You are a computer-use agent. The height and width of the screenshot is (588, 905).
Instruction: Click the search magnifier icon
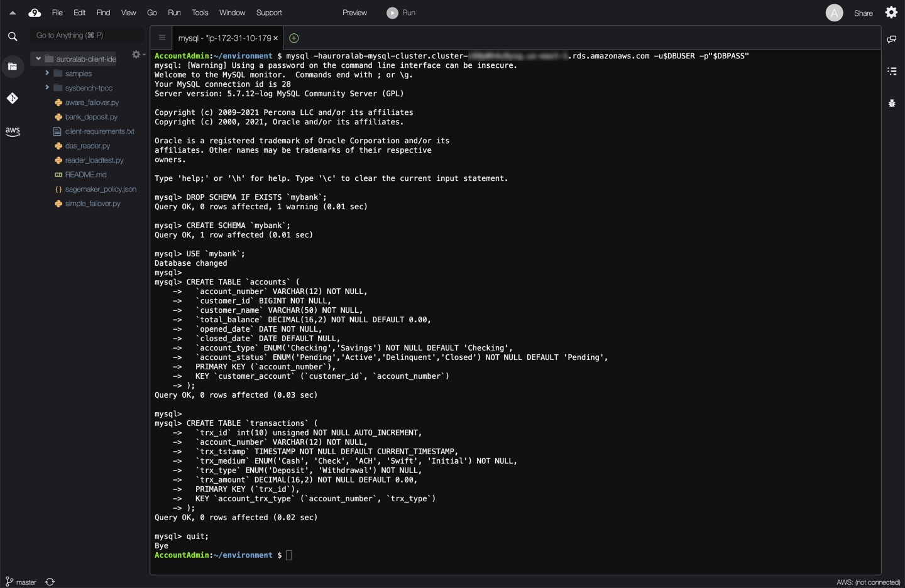tap(13, 36)
